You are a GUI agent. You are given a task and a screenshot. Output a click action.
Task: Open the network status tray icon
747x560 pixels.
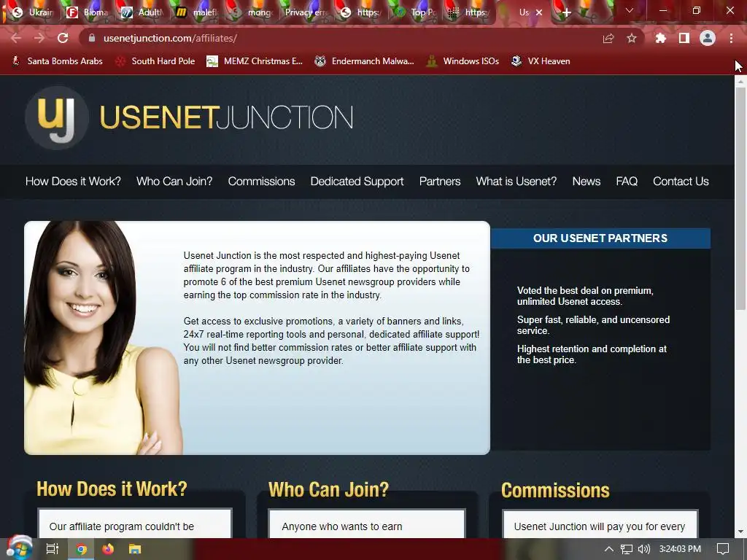pyautogui.click(x=627, y=549)
